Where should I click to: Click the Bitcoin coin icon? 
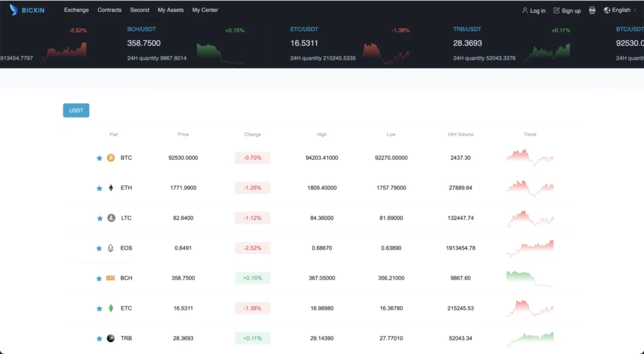click(x=111, y=158)
